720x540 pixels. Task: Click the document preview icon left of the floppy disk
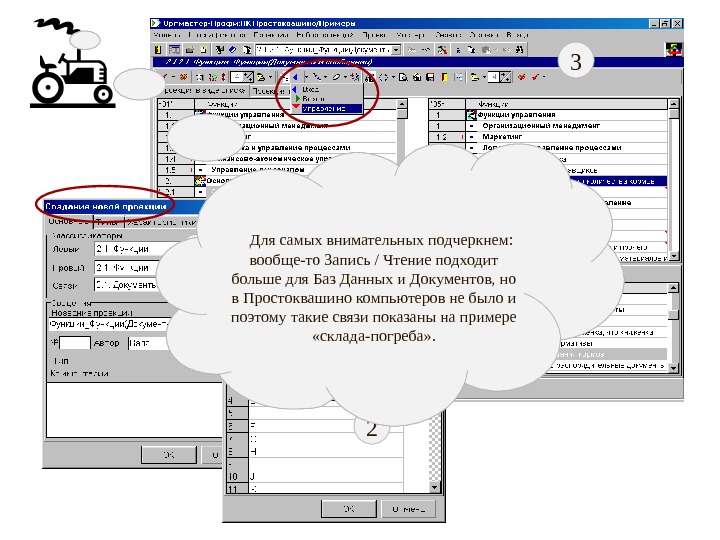[403, 77]
